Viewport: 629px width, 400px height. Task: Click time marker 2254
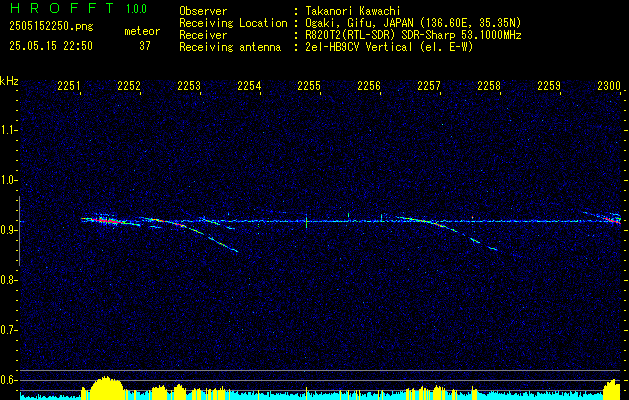[x=250, y=86]
